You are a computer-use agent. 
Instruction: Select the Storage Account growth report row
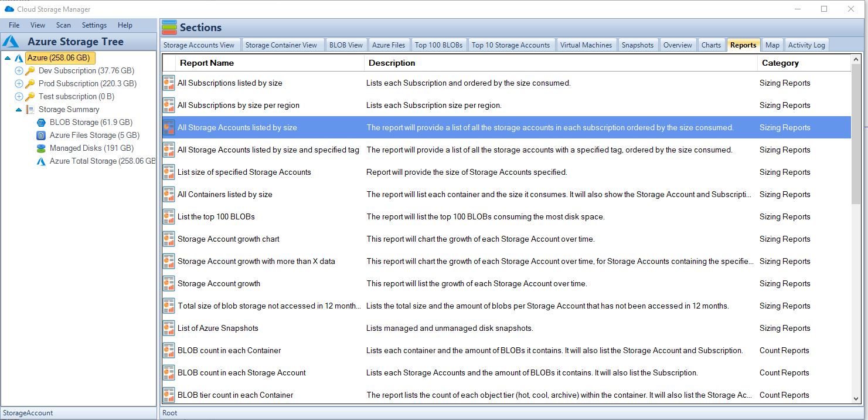coord(506,284)
